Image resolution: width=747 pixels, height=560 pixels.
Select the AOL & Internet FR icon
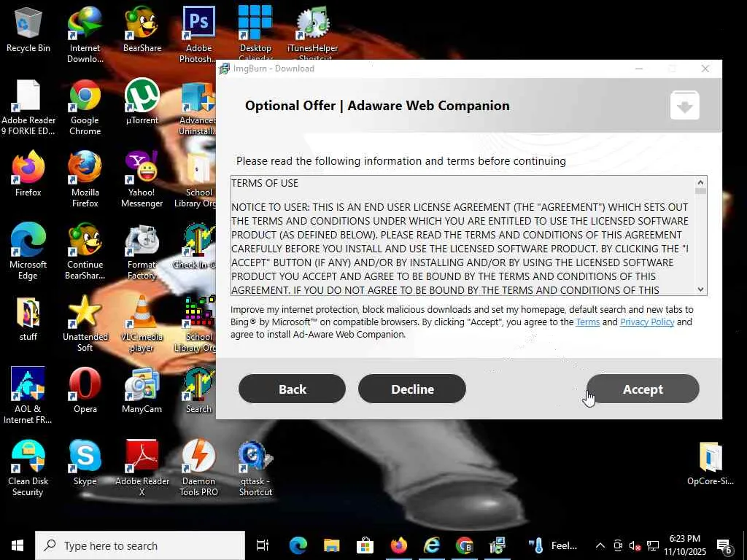pos(28,395)
